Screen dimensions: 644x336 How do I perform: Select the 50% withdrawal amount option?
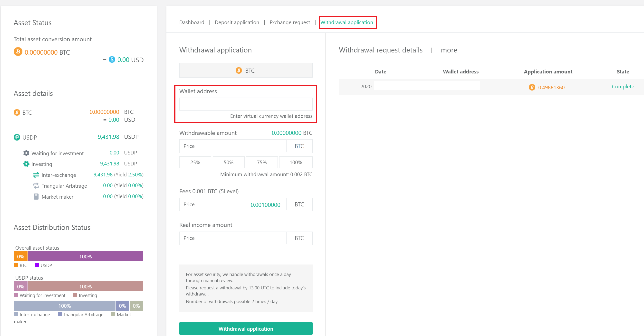click(x=228, y=162)
